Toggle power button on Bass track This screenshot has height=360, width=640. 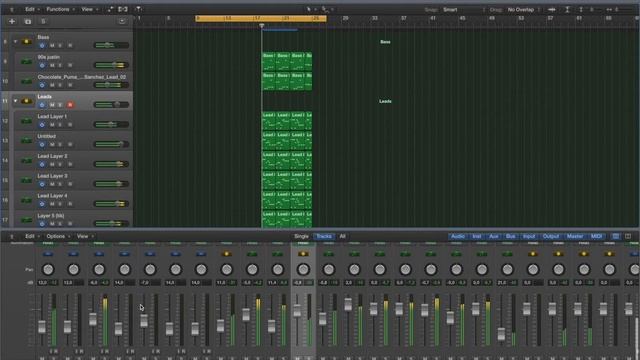pos(42,46)
